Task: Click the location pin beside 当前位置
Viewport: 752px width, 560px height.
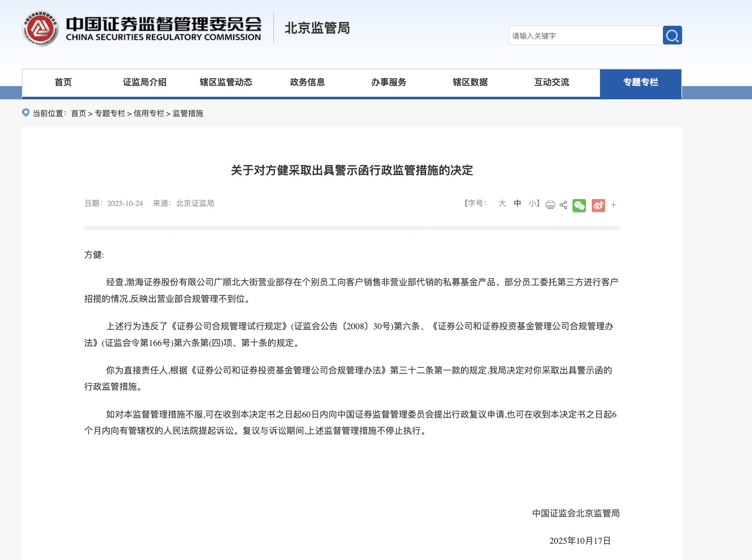Action: [27, 113]
